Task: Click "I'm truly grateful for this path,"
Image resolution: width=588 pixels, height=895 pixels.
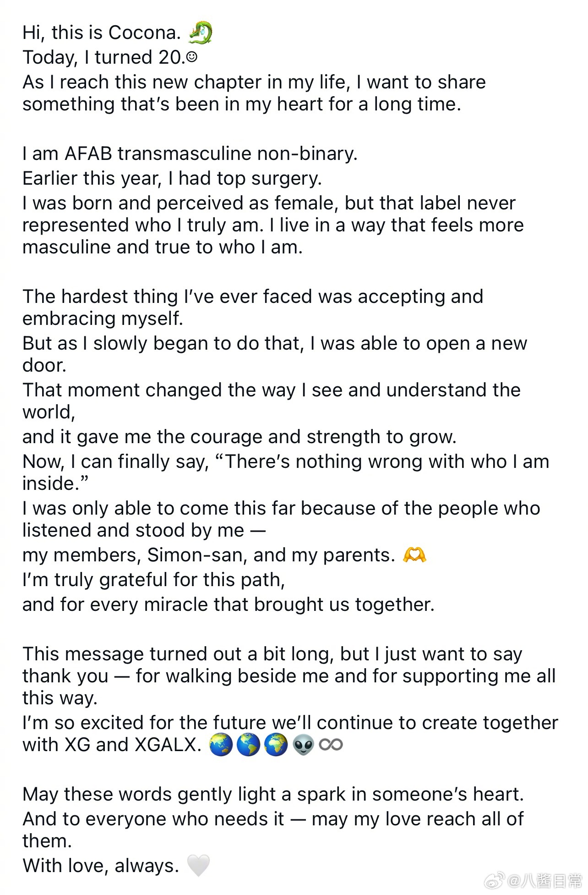Action: tap(154, 580)
